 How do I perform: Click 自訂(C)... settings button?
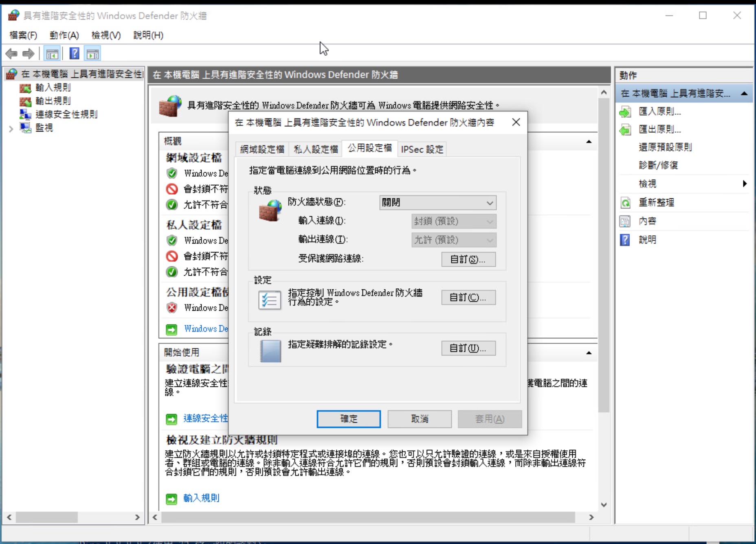(x=468, y=297)
